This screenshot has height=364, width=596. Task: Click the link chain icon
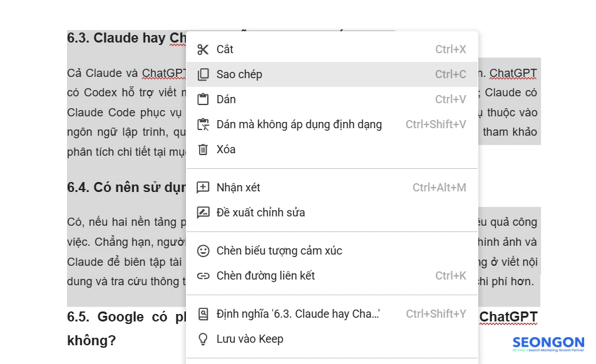coord(203,276)
